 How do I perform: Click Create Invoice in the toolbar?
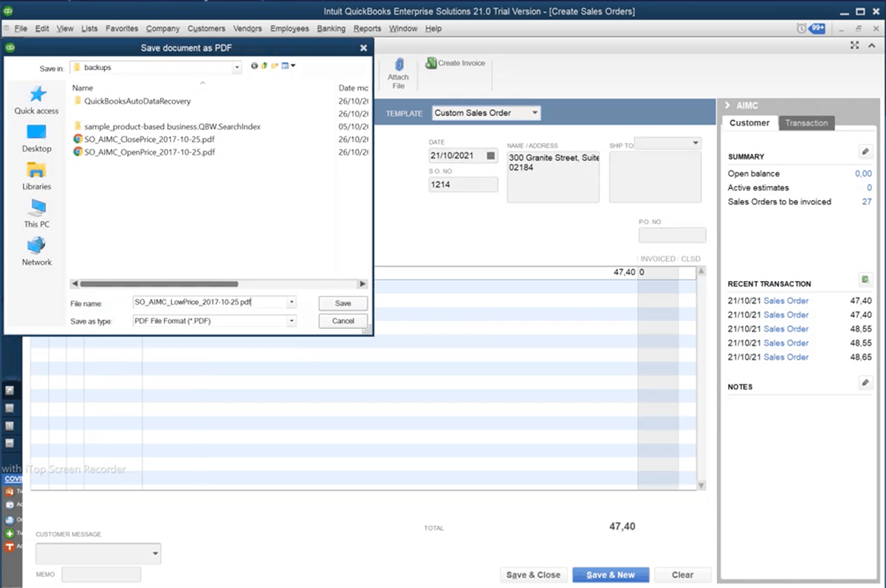coord(456,63)
